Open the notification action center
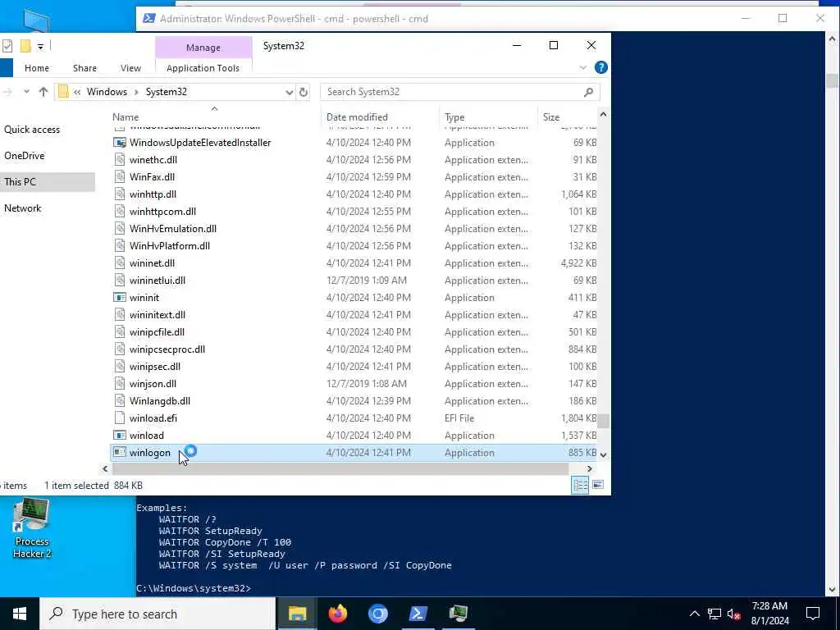The height and width of the screenshot is (630, 840). [813, 614]
